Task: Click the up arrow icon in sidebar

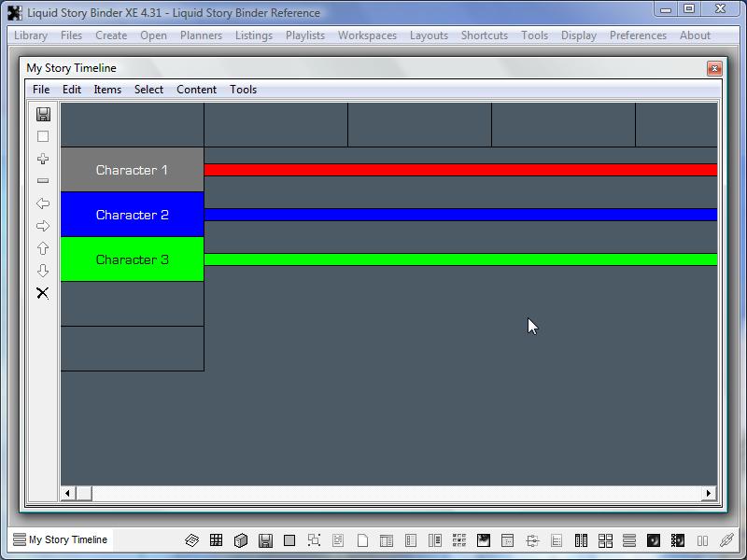Action: 43,248
